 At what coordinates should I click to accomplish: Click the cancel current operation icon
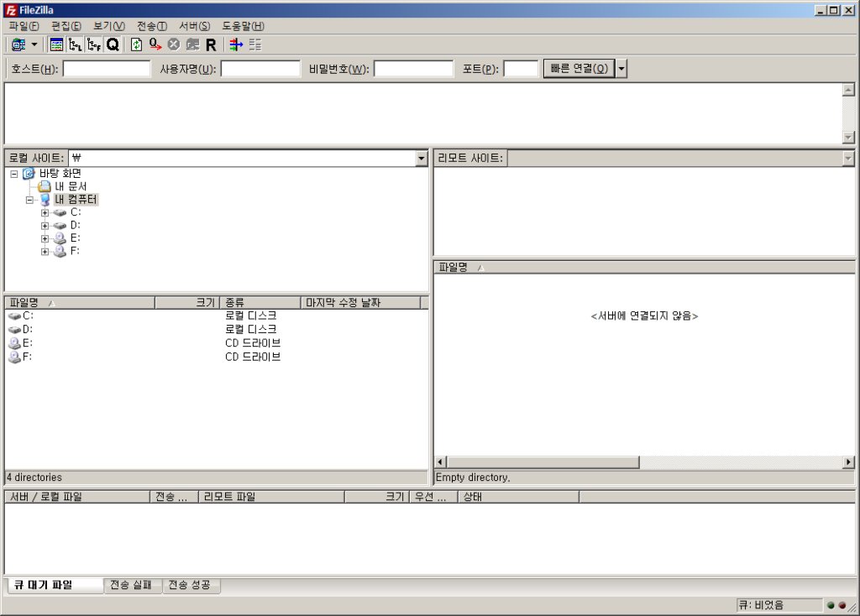174,44
